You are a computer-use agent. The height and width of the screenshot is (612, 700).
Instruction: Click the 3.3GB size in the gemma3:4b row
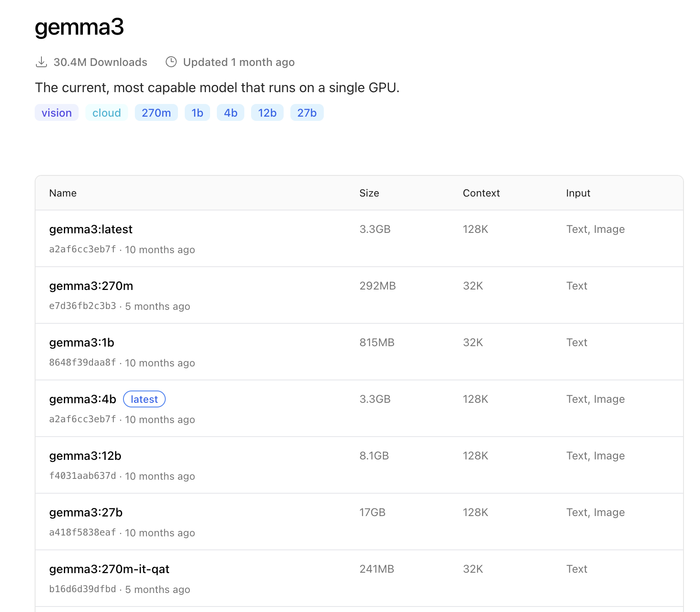click(x=375, y=399)
